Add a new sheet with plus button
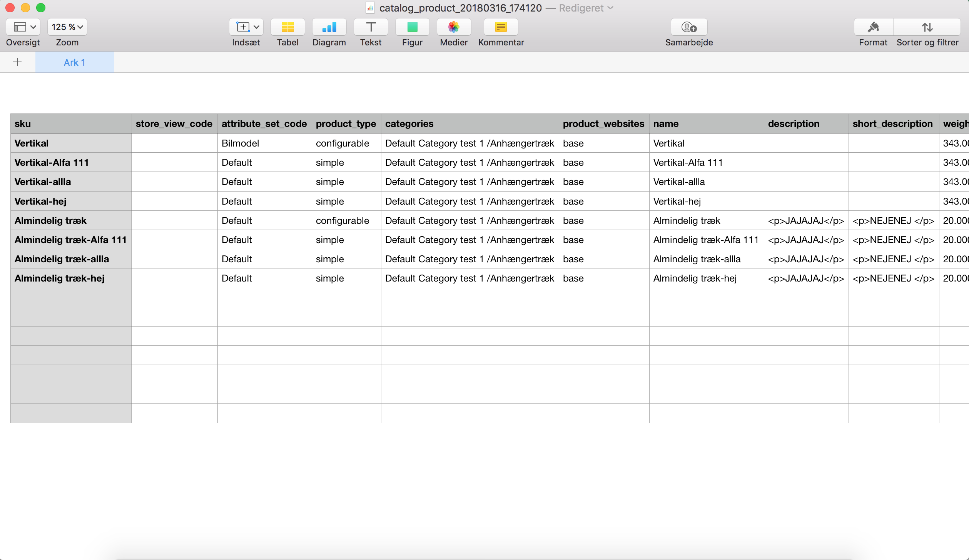This screenshot has height=560, width=969. (17, 62)
